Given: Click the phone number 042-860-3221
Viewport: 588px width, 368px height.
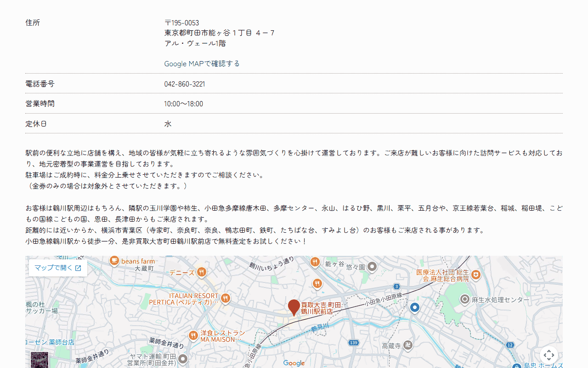Looking at the screenshot, I should pos(185,84).
